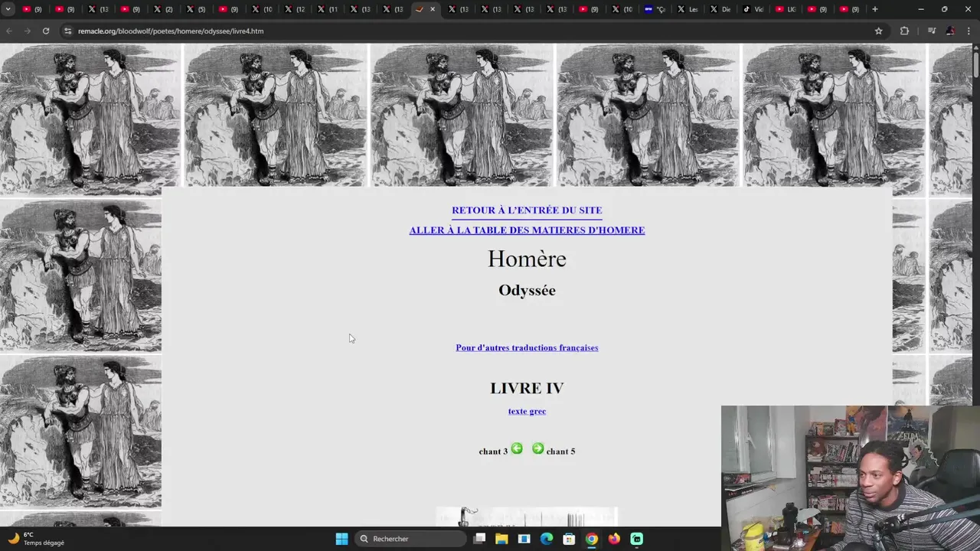
Task: Click the webcam overlay of the streamer
Action: 850,478
